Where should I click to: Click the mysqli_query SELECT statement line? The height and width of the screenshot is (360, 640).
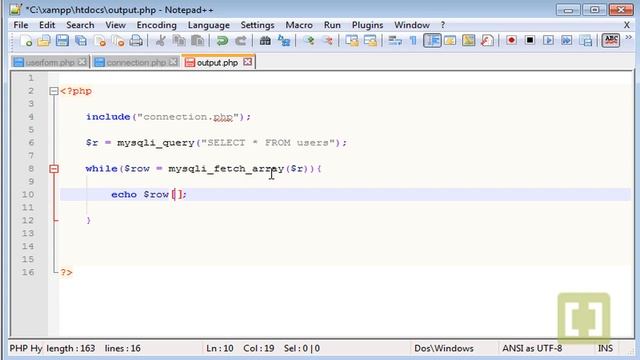216,142
